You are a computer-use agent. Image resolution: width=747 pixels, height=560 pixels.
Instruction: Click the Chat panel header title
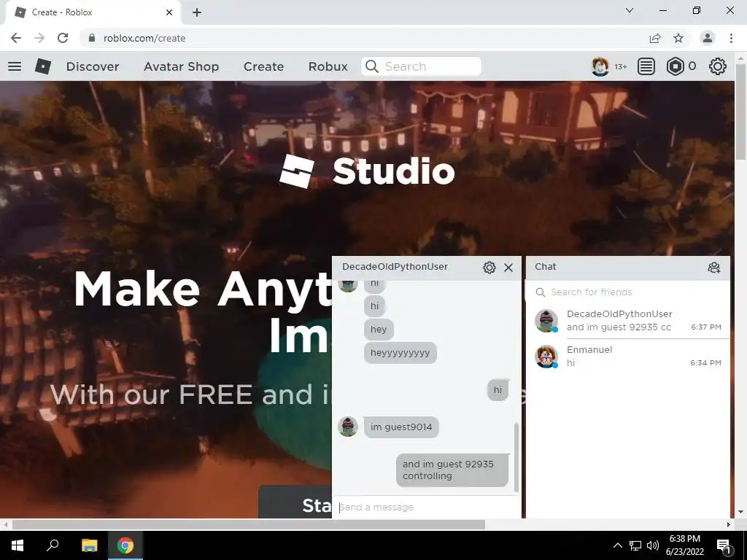(x=545, y=267)
